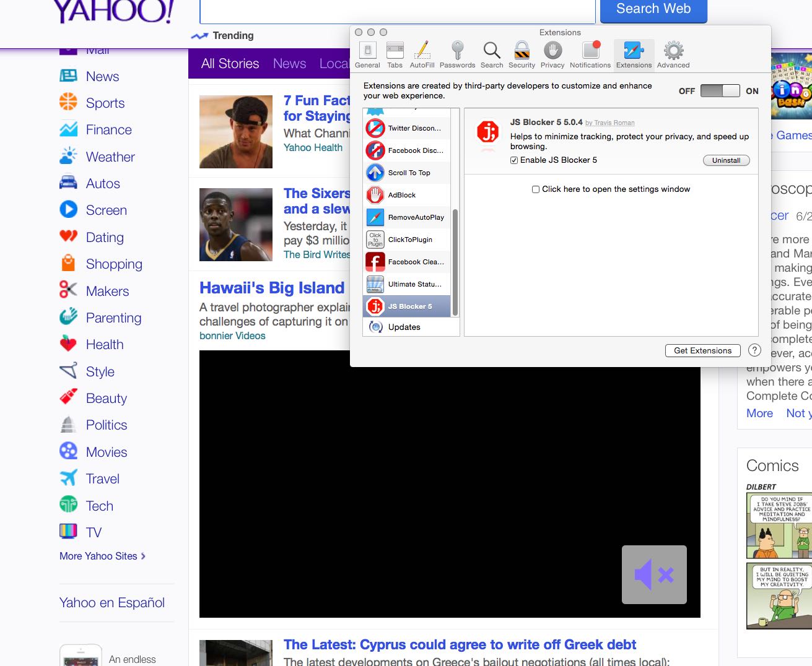
Task: Open Search preferences pane
Action: (492, 54)
